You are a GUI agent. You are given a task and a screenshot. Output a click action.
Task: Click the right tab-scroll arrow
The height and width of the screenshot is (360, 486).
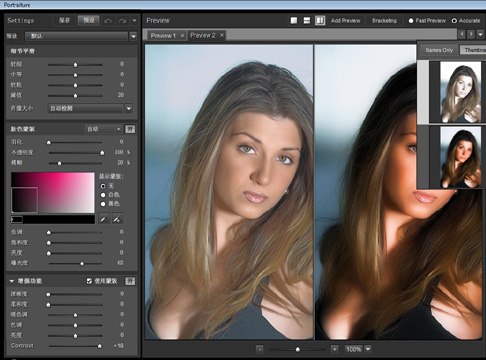pos(471,34)
